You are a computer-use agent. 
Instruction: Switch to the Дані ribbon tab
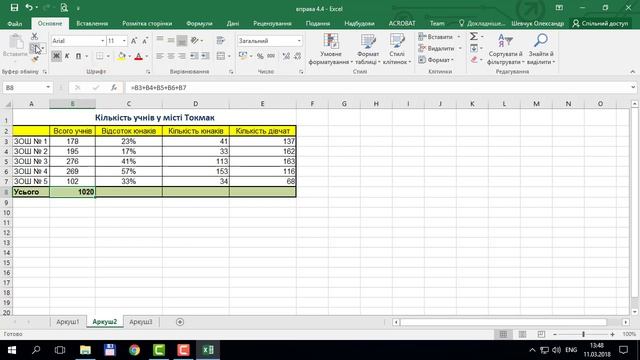tap(233, 24)
